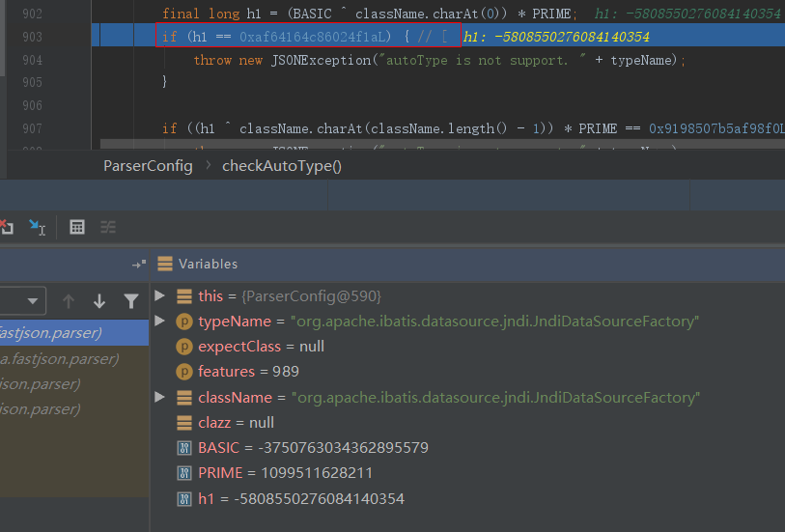Viewport: 785px width, 532px height.
Task: Select the h1 variable in Variables
Action: pos(299,498)
